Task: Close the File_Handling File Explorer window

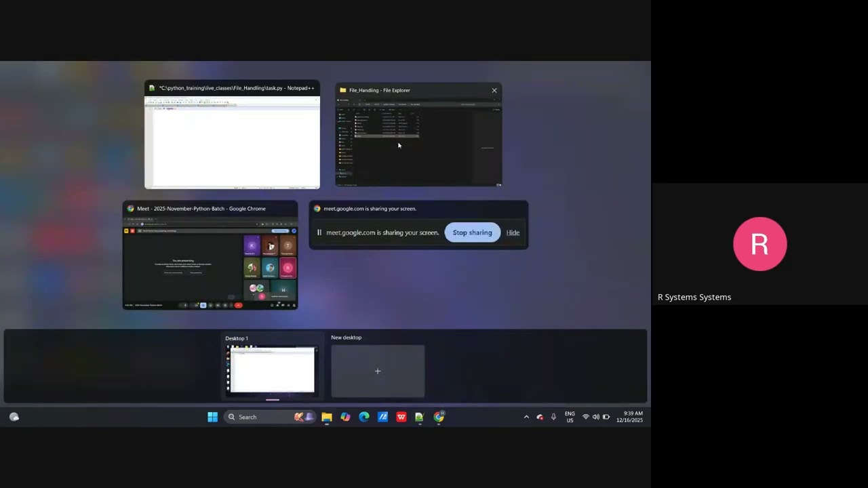Action: 494,90
